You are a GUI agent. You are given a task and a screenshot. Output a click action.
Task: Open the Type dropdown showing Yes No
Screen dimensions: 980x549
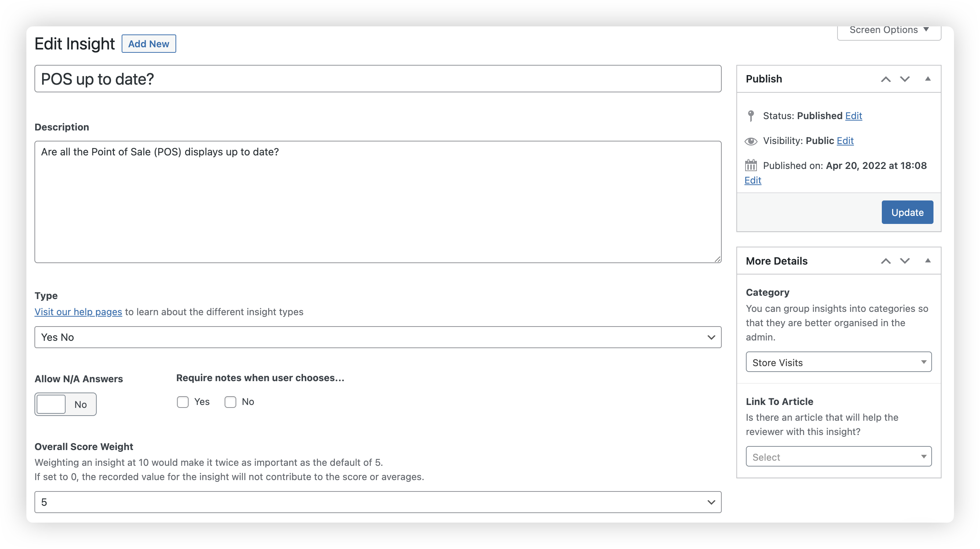[377, 337]
